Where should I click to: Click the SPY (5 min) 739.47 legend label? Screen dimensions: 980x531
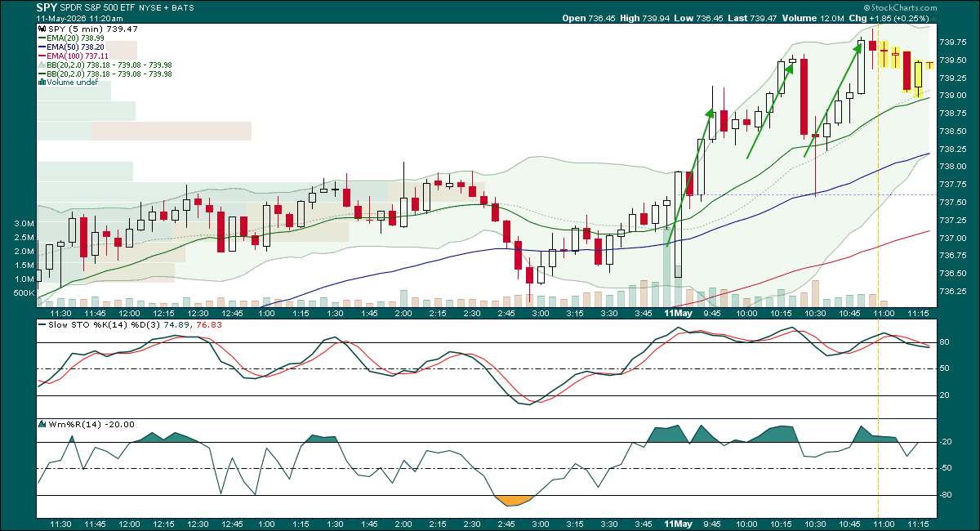(92, 29)
